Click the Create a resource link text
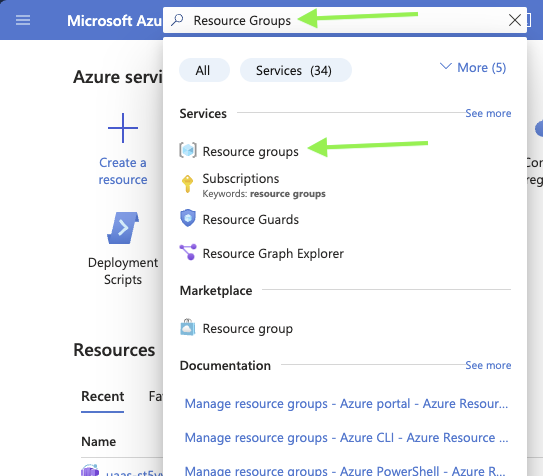The width and height of the screenshot is (543, 476). click(123, 171)
